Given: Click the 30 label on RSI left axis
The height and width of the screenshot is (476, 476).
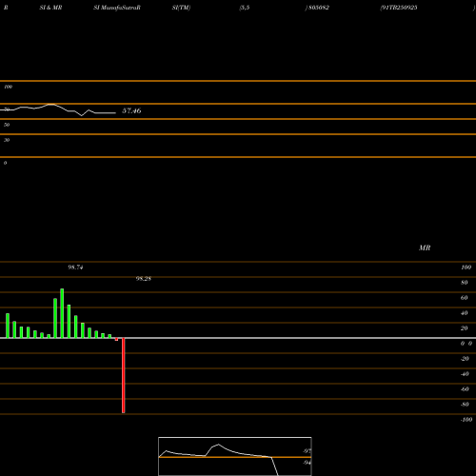Looking at the screenshot, I should [7, 140].
